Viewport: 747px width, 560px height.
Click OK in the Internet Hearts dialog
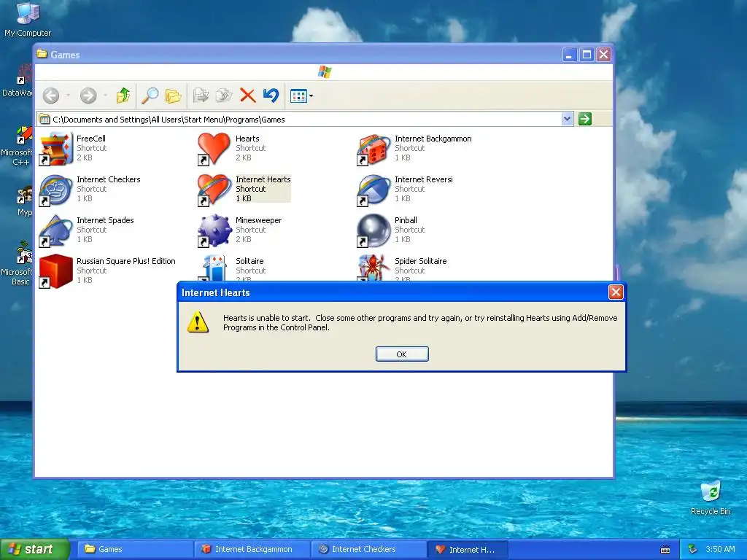click(402, 354)
